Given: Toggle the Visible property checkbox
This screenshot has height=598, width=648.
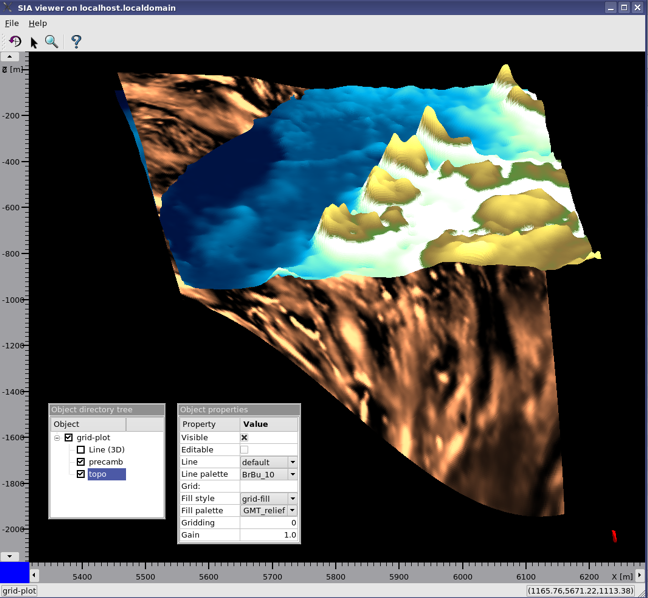Looking at the screenshot, I should coord(244,438).
